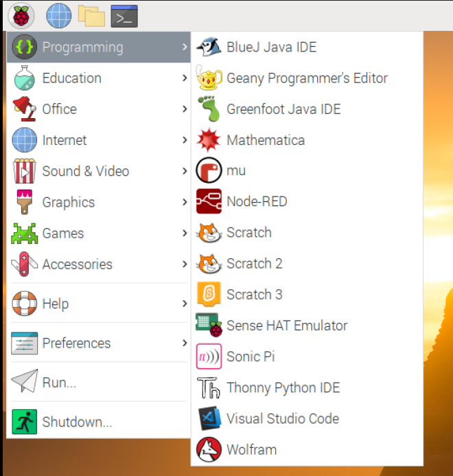Select the 'mu' text label

[236, 170]
